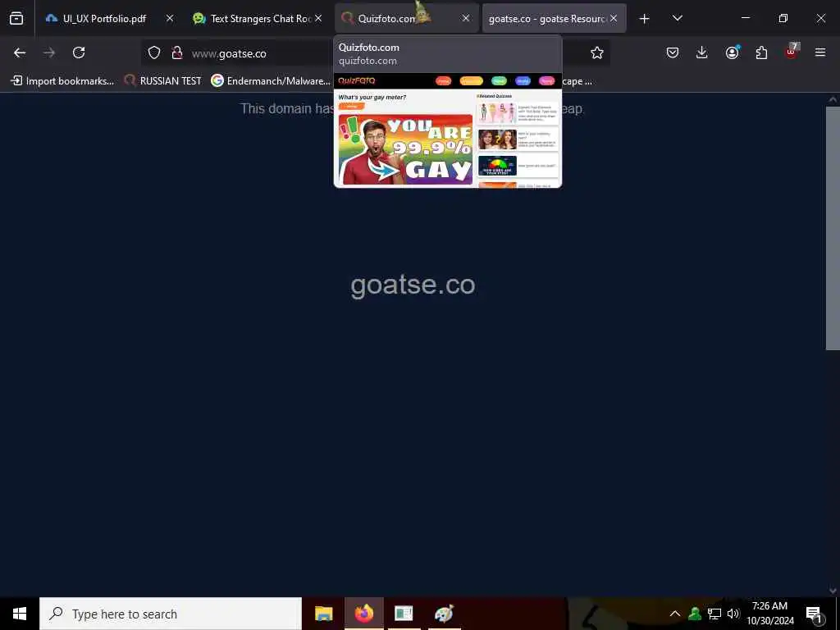Click the Quizfoto tab preview thumbnail
The image size is (840, 630).
click(448, 130)
